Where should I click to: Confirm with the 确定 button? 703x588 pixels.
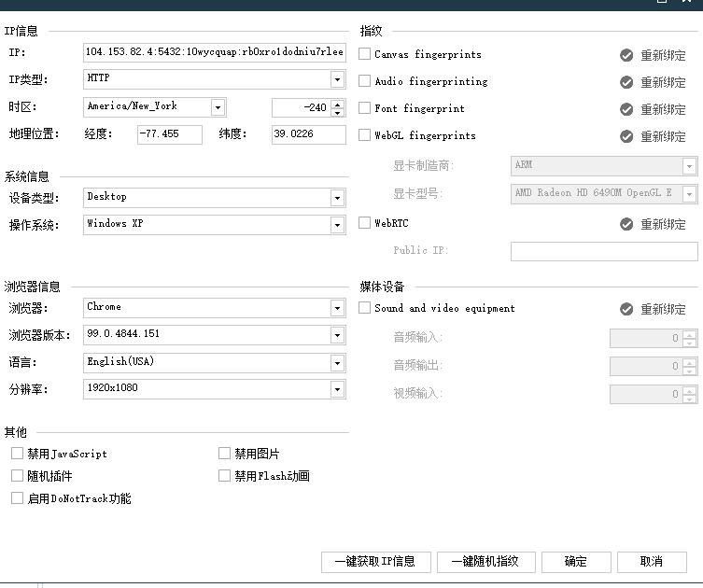tap(576, 562)
